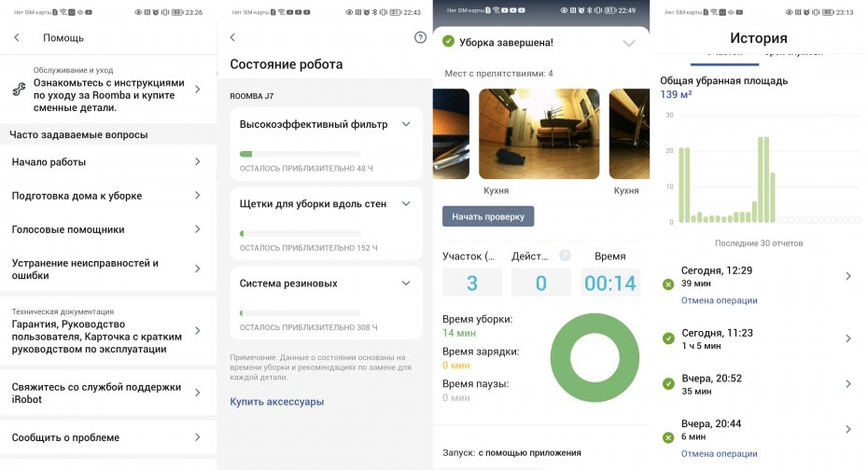Open the question mark help icon

pyautogui.click(x=420, y=37)
